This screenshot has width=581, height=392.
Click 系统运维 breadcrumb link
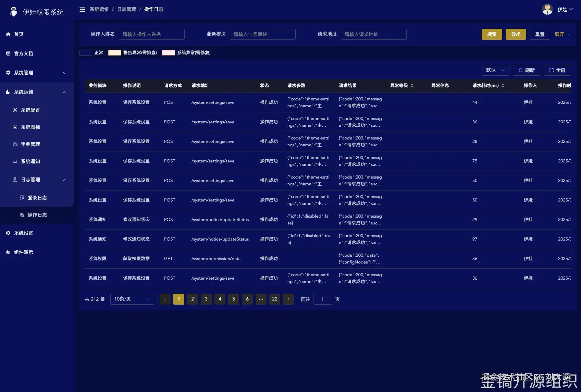click(99, 10)
